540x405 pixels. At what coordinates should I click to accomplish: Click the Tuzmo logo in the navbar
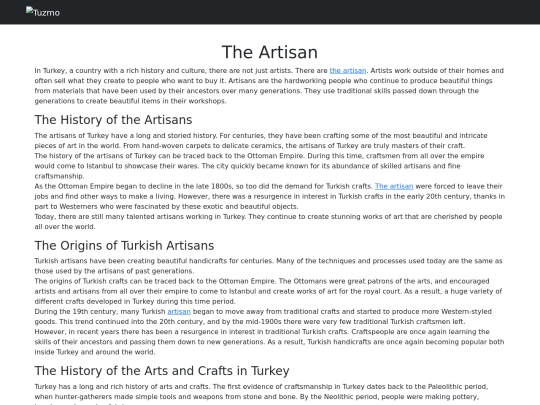pos(43,12)
